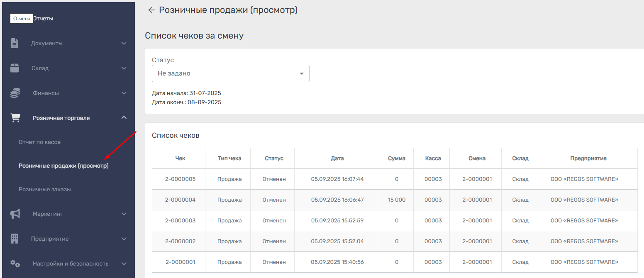Click the Documents file icon in sidebar
Screen dimensions: 644x278
coord(15,43)
